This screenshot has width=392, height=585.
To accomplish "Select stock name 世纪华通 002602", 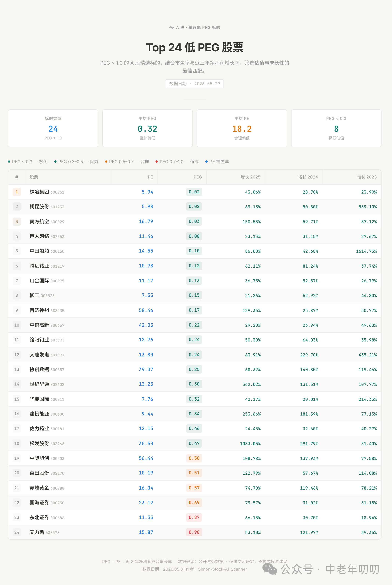I will pos(47,384).
